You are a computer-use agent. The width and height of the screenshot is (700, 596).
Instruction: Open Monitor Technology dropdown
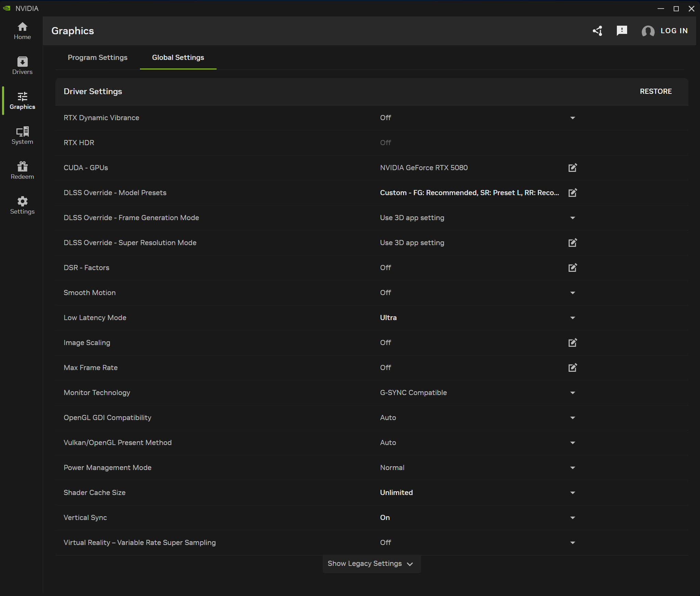(x=572, y=393)
